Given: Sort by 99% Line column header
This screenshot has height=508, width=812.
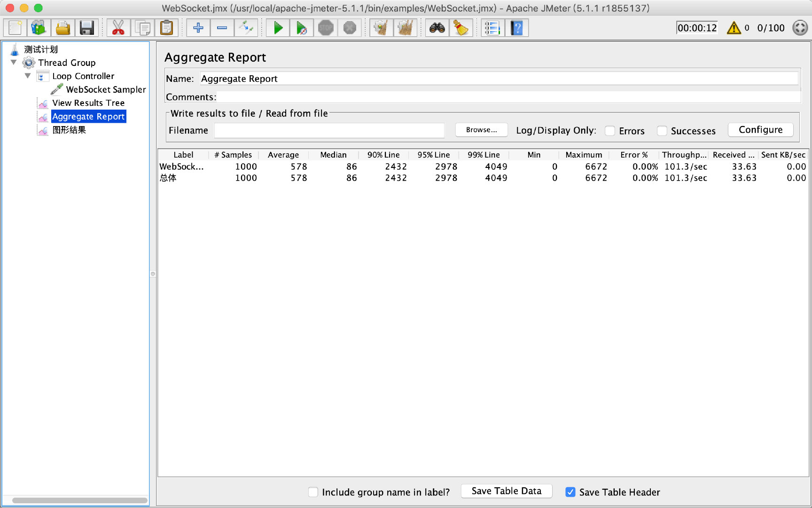Looking at the screenshot, I should pos(484,155).
